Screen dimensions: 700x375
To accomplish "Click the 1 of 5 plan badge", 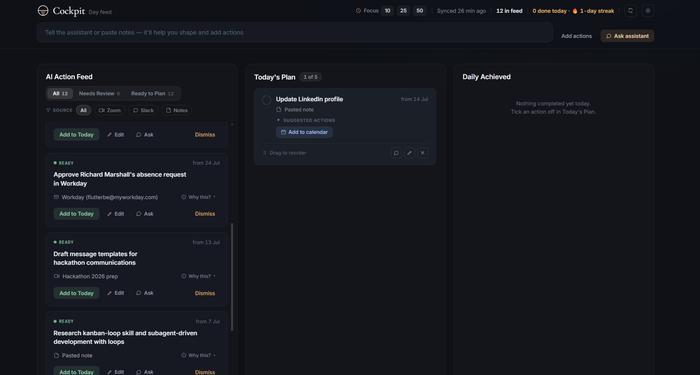I will 310,77.
